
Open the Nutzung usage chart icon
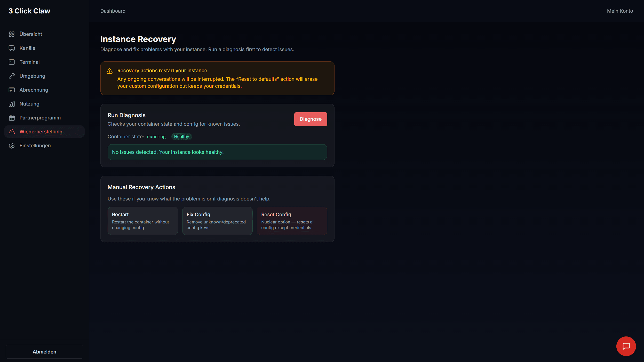coord(12,104)
